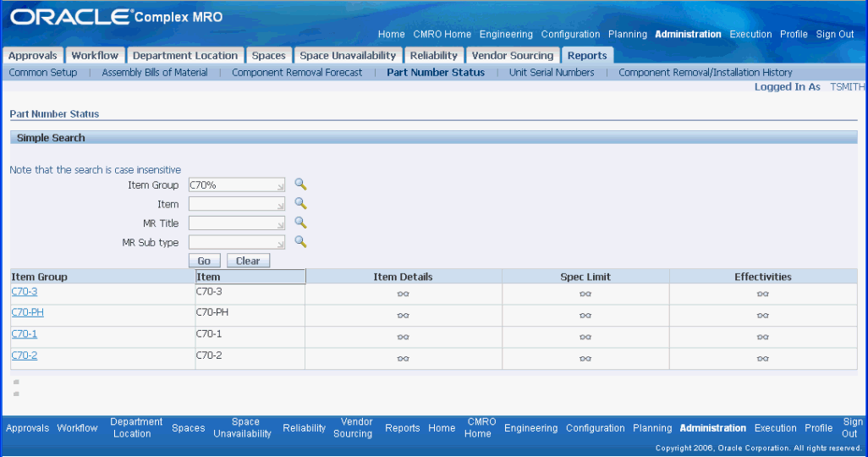The image size is (868, 457).
Task: Switch to the Workflow tab
Action: [x=96, y=55]
